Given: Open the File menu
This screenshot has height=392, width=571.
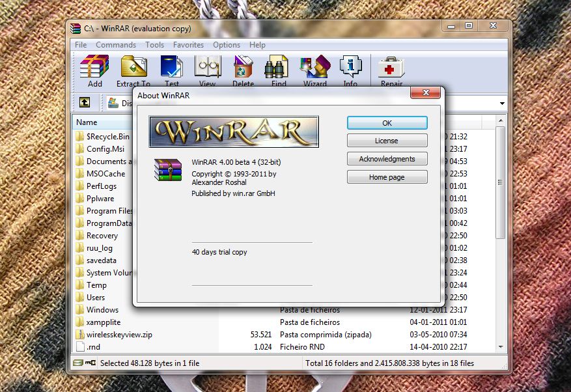Looking at the screenshot, I should [81, 45].
